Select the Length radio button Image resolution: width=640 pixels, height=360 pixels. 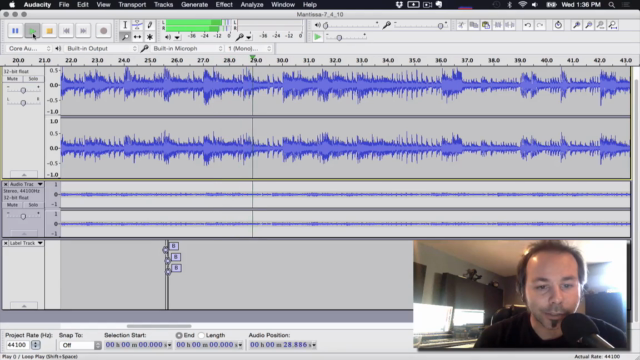(x=201, y=335)
